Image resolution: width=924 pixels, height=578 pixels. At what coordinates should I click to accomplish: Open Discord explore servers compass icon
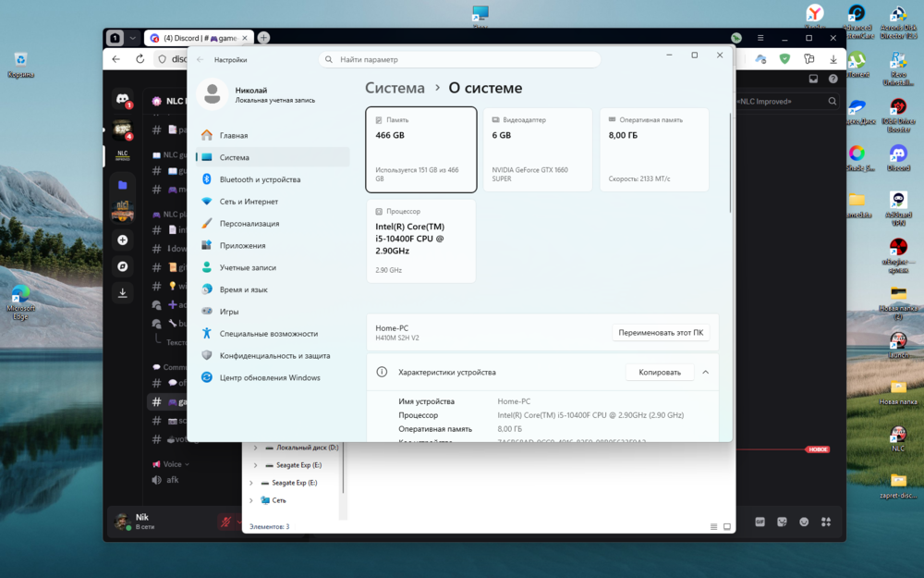coord(123,266)
